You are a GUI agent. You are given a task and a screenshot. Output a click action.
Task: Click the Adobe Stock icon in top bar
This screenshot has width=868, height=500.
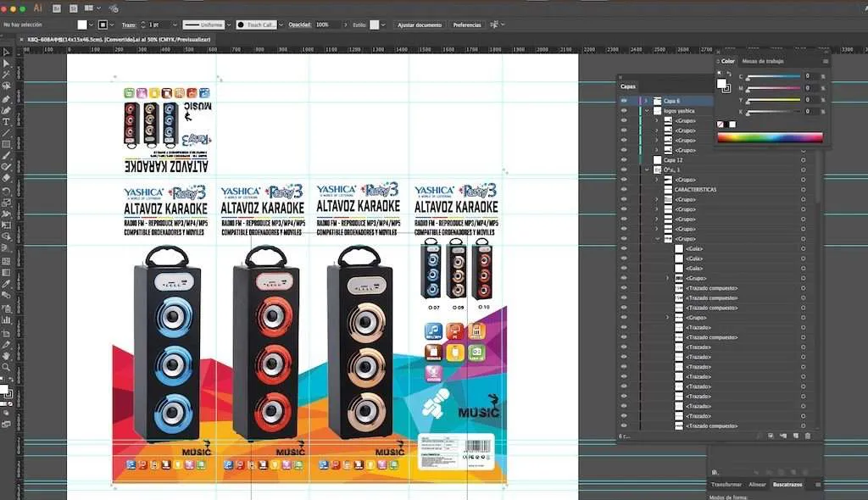coord(74,8)
